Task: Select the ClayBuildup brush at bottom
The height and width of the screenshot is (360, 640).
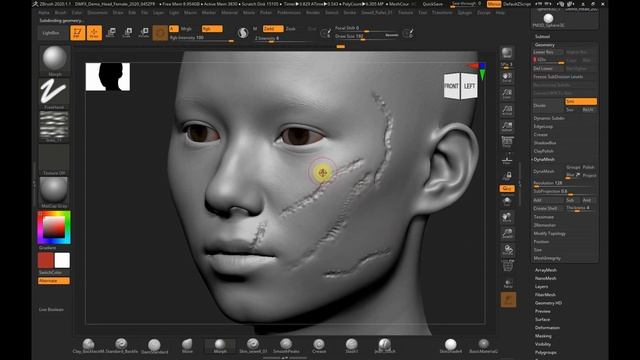Action: (88, 345)
